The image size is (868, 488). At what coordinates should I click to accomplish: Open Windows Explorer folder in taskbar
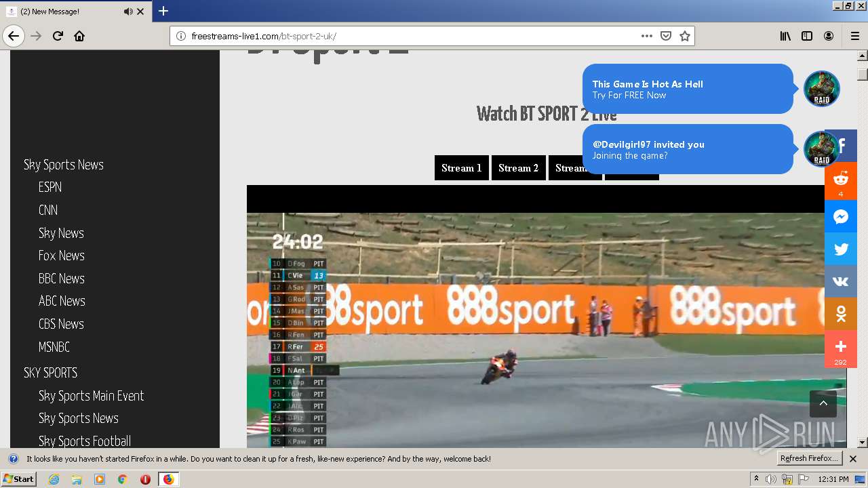(77, 479)
